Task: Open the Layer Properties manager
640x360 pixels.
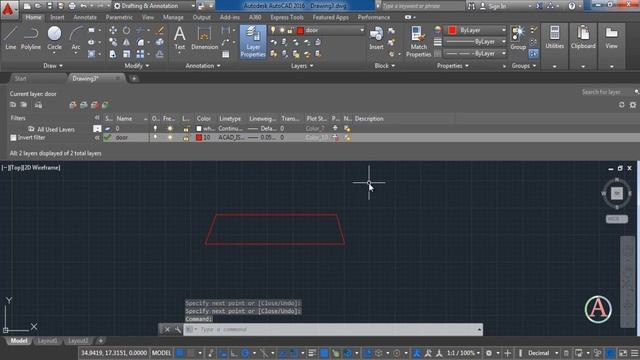Action: tap(253, 42)
